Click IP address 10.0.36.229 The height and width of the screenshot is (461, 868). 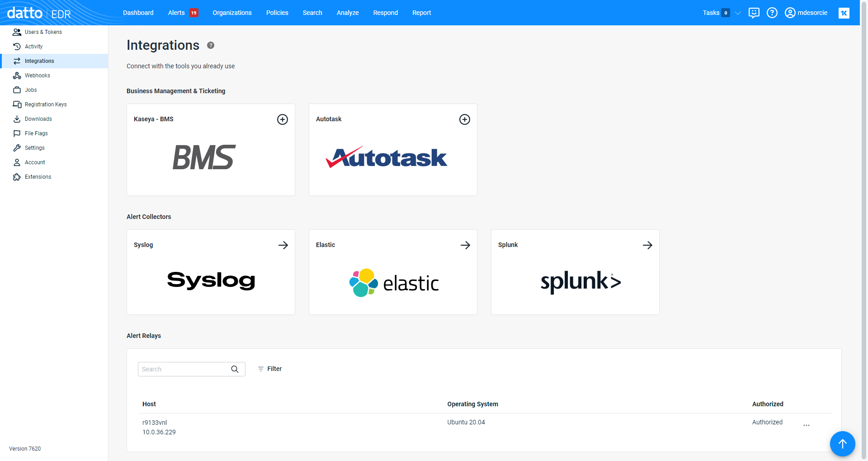tap(159, 432)
